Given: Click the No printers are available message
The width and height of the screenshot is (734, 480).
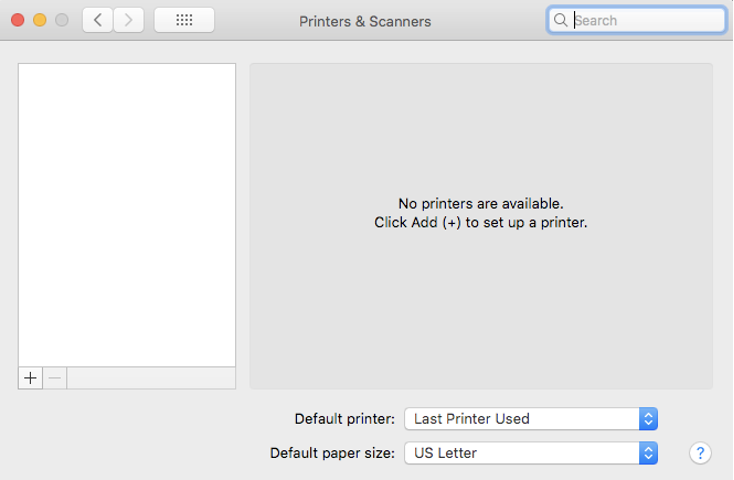Looking at the screenshot, I should tap(481, 204).
